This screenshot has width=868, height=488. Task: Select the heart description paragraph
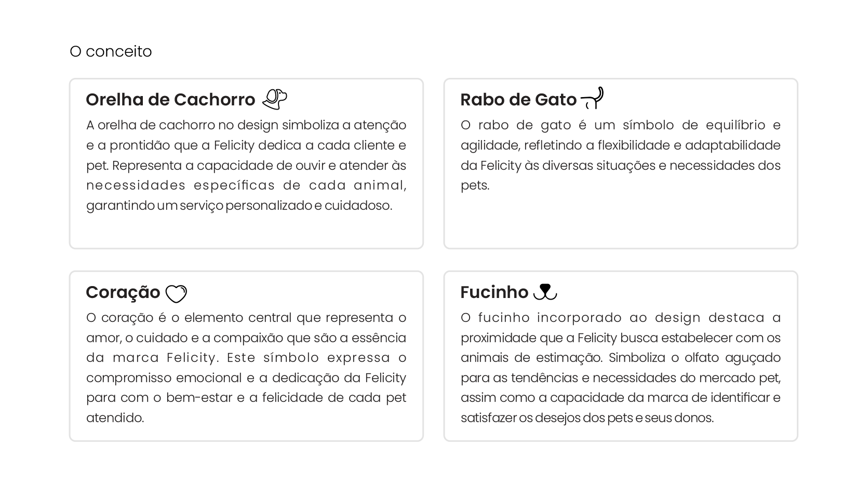pos(246,368)
